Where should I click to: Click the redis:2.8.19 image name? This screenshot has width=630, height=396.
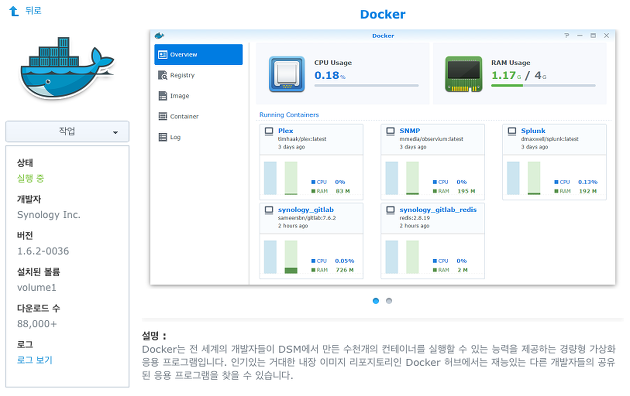(415, 218)
